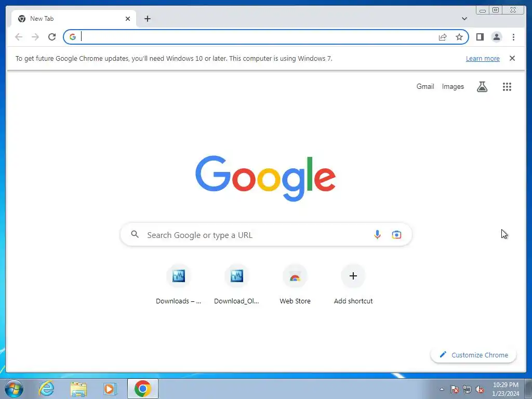
Task: Click Chrome taskbar button
Action: point(142,389)
